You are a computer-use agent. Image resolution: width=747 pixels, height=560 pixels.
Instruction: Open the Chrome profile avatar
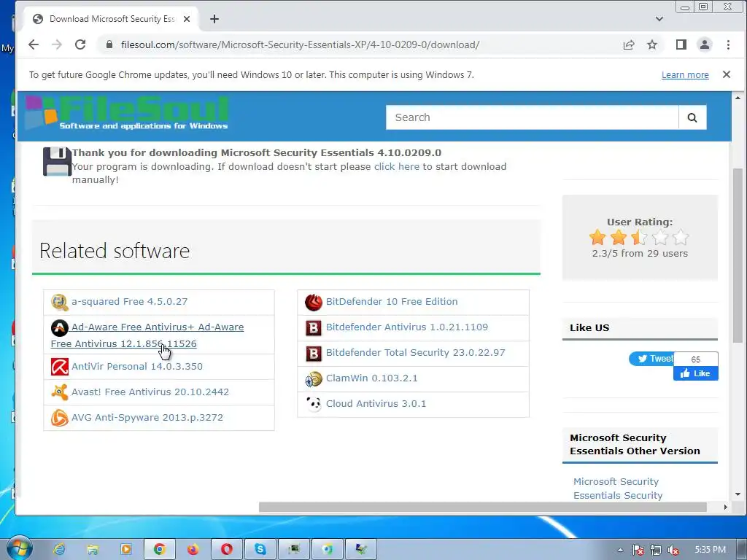tap(704, 44)
